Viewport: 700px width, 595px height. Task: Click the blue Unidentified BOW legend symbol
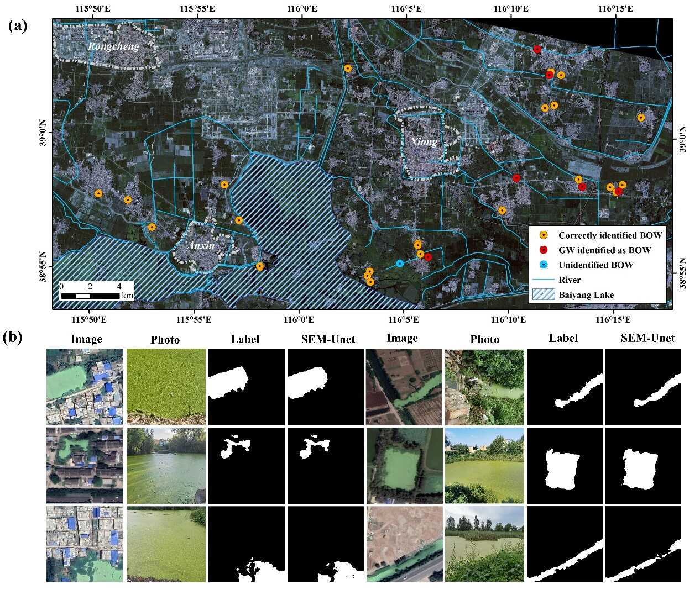[x=544, y=265]
